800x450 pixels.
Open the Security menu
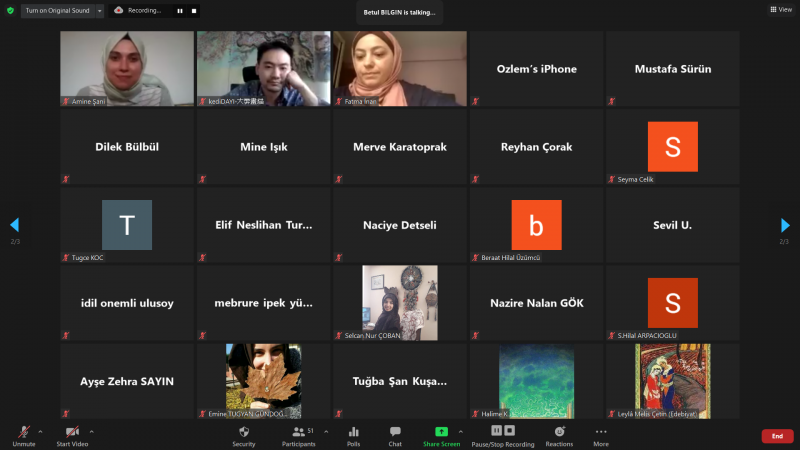[x=244, y=436]
